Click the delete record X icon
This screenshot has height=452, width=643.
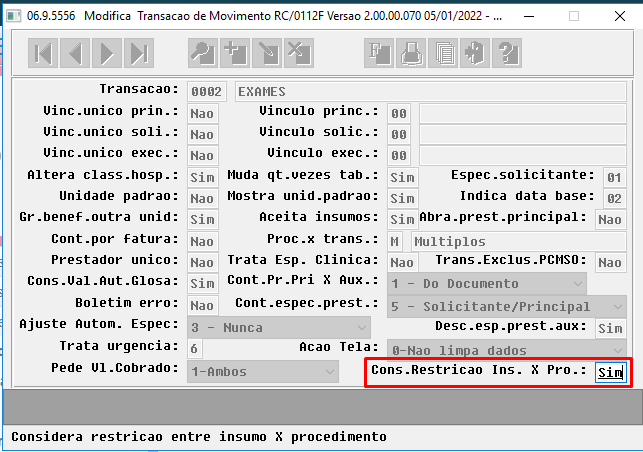coord(299,53)
